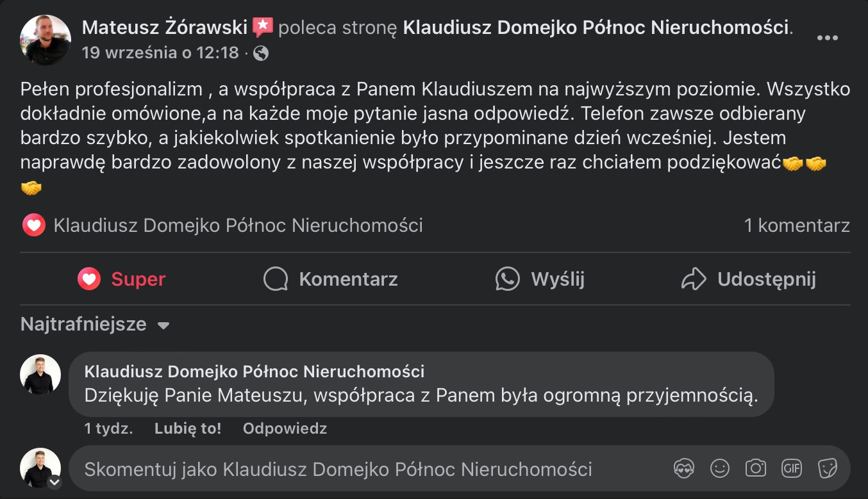Open the emoji picker in comment box
This screenshot has width=868, height=499.
(720, 469)
